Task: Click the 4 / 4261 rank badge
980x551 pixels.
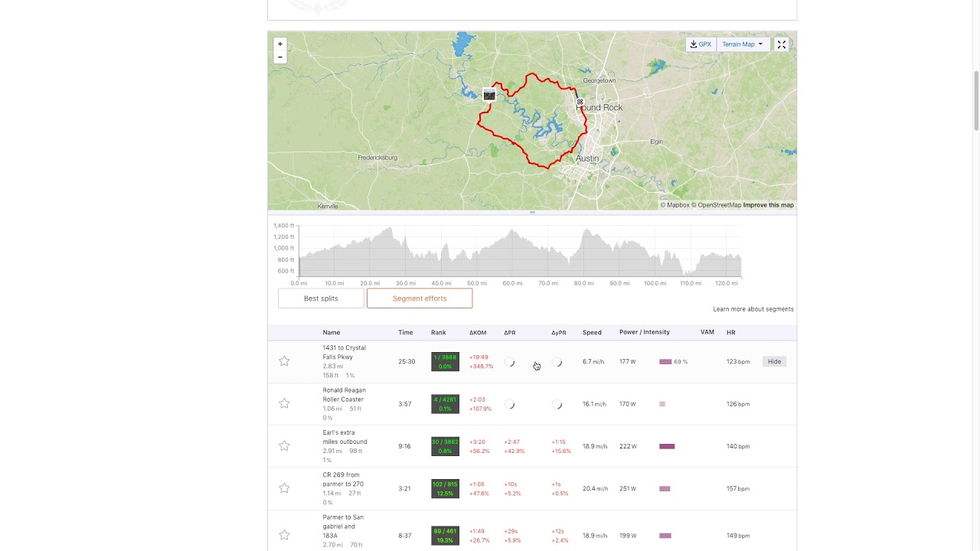Action: [x=445, y=403]
